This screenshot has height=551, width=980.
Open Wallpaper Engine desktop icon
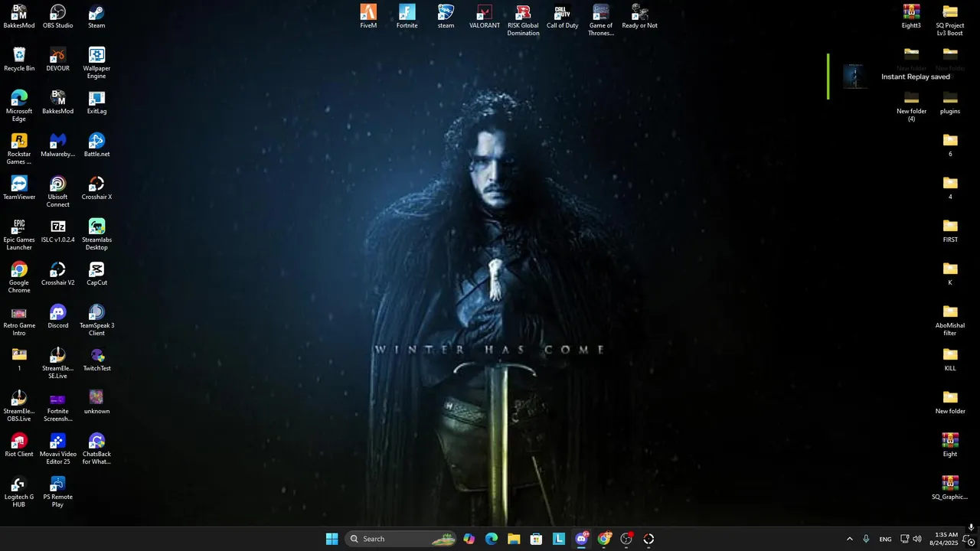coord(96,63)
